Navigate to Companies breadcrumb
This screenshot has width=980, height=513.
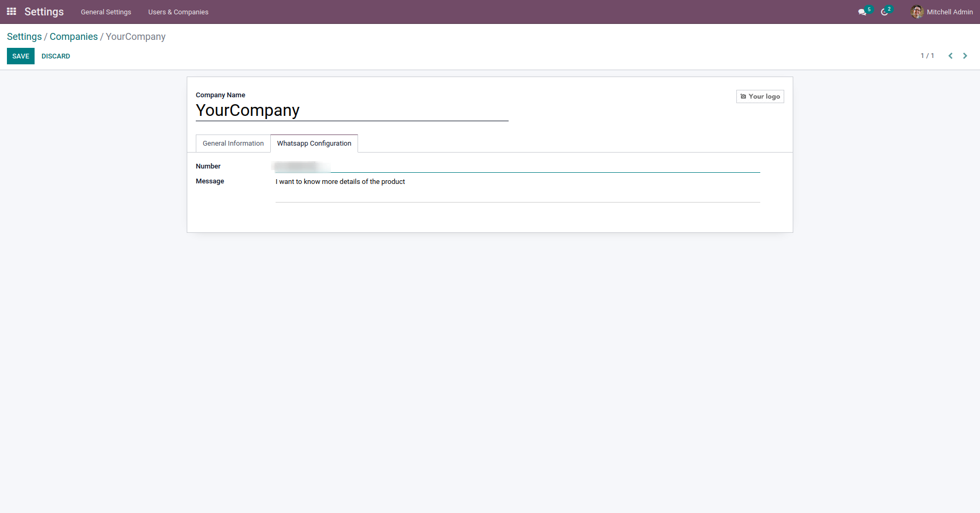[74, 37]
